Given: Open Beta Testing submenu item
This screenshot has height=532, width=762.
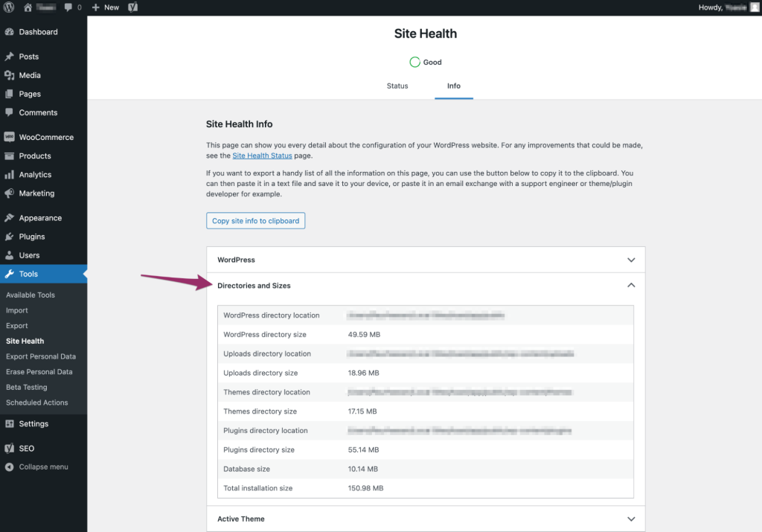Looking at the screenshot, I should pyautogui.click(x=26, y=387).
